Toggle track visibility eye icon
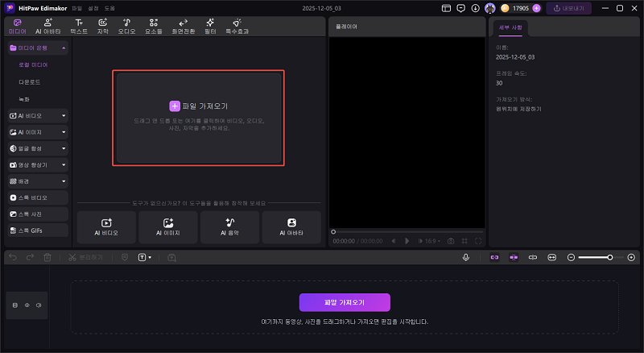Image resolution: width=644 pixels, height=353 pixels. (x=27, y=305)
